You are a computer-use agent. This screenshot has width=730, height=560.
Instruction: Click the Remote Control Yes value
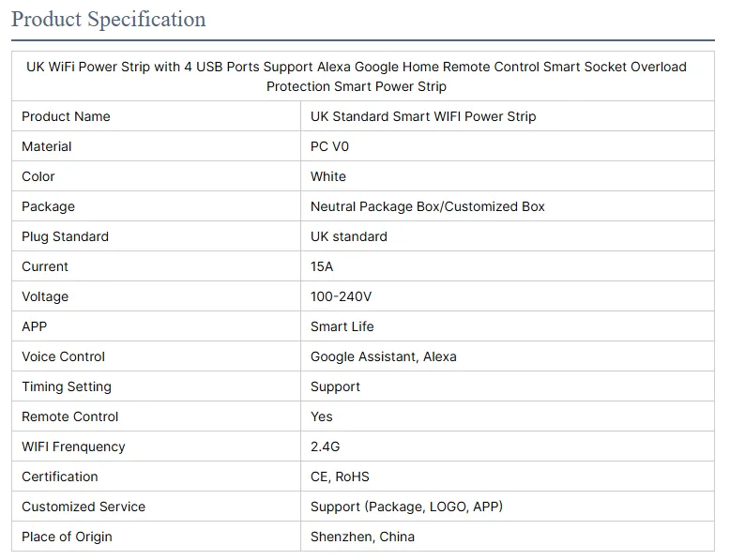(322, 416)
